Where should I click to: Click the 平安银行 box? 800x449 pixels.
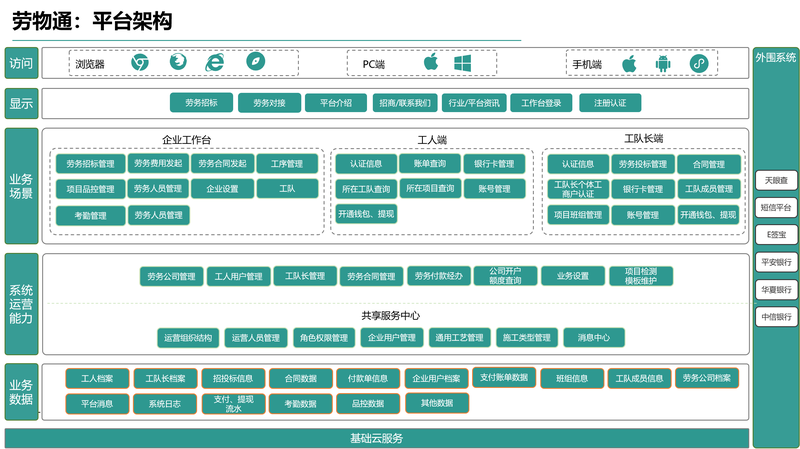[776, 262]
